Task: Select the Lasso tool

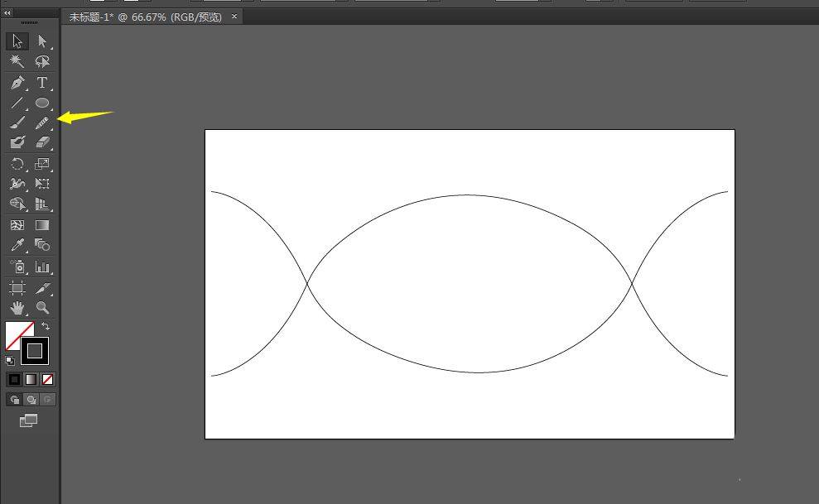Action: [x=42, y=62]
